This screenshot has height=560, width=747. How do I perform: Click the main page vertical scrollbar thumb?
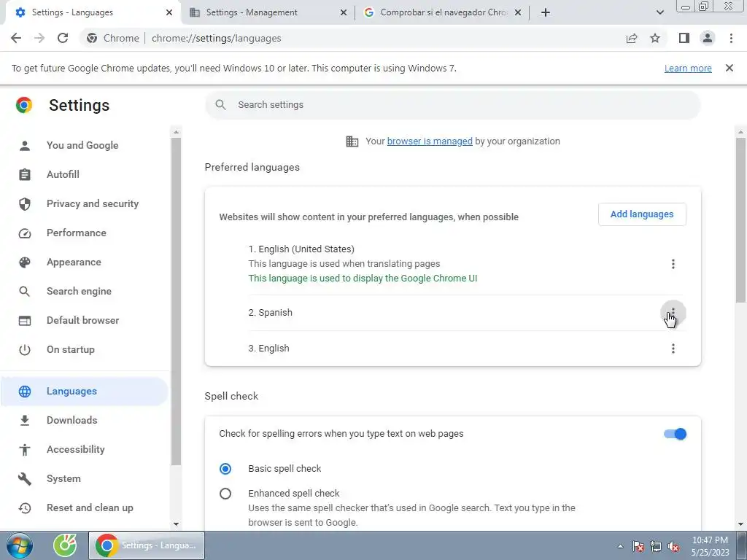point(741,219)
